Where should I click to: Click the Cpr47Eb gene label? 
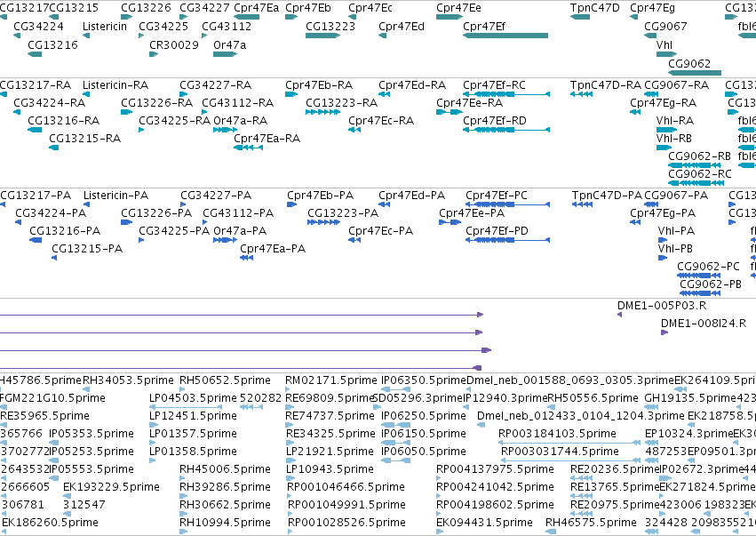[x=308, y=8]
